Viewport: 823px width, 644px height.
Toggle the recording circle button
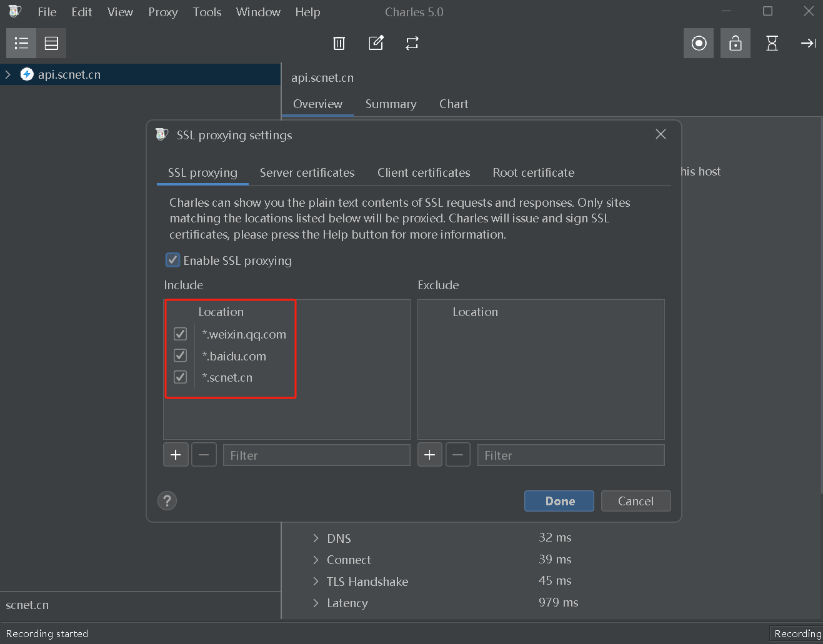tap(699, 43)
